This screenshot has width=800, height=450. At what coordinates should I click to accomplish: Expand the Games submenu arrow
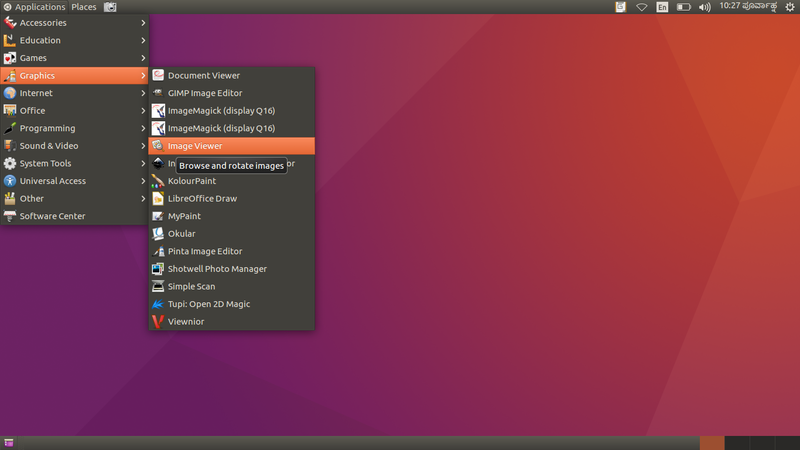(143, 58)
